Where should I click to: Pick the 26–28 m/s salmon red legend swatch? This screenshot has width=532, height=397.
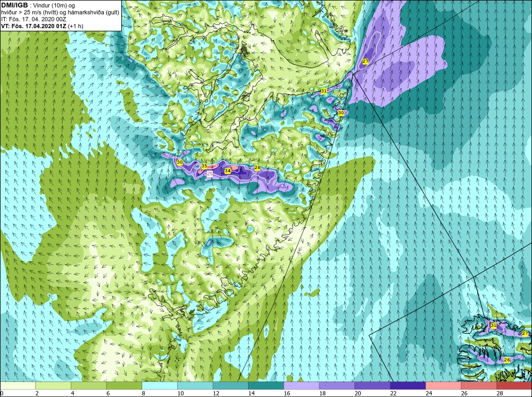[478, 386]
